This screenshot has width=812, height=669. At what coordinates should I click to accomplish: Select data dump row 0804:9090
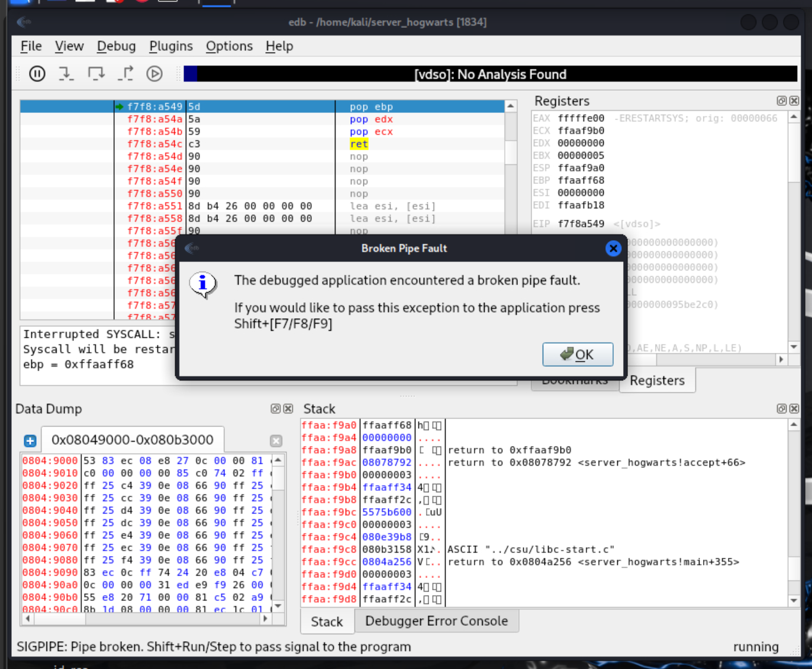(146, 573)
